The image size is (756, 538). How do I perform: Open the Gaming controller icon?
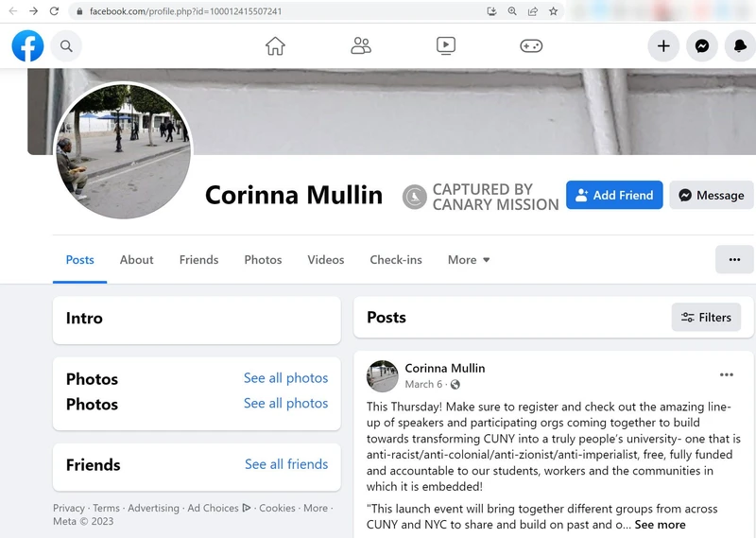(x=531, y=45)
